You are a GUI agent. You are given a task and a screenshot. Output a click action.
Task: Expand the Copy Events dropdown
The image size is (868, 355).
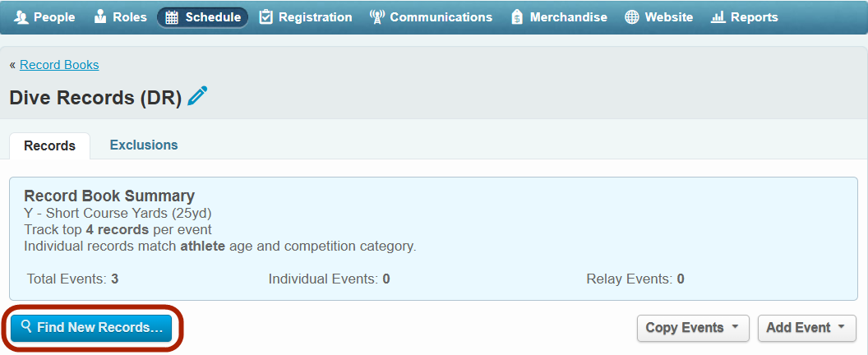point(693,328)
